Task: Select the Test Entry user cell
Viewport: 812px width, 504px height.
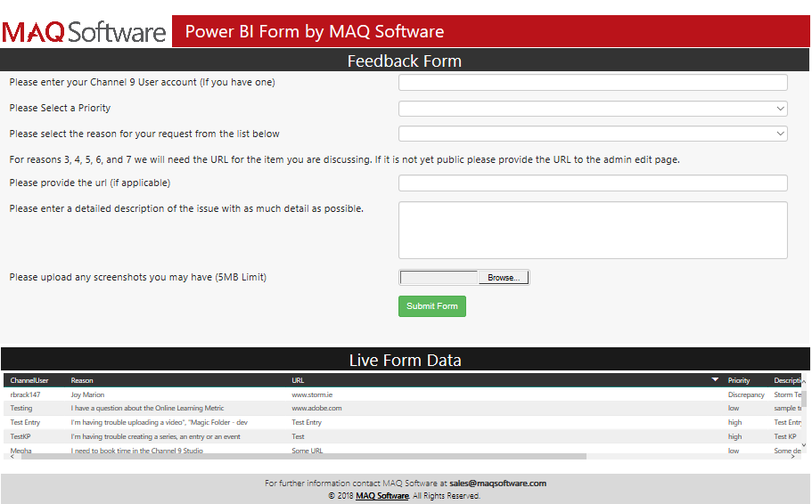Action: [x=25, y=422]
